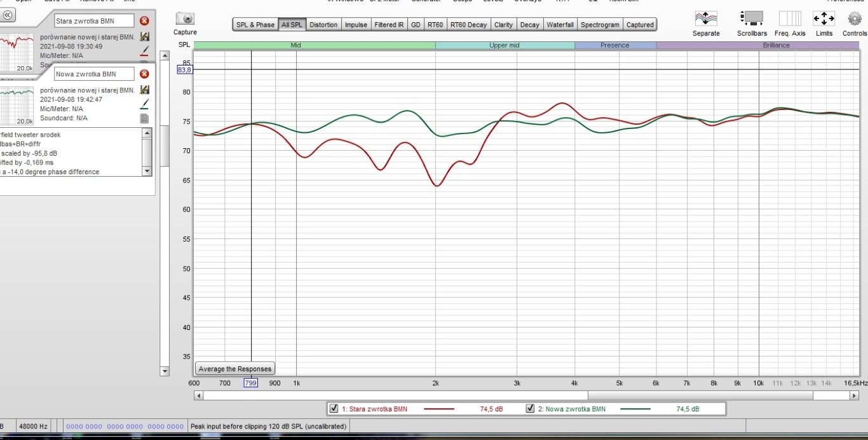Toggle the Scrollbars icon

pos(752,18)
